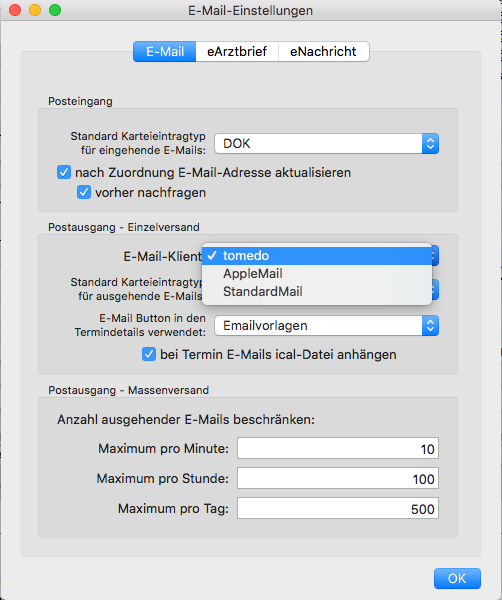This screenshot has height=600, width=502.
Task: Click the Maximum pro Minute field
Action: click(338, 448)
